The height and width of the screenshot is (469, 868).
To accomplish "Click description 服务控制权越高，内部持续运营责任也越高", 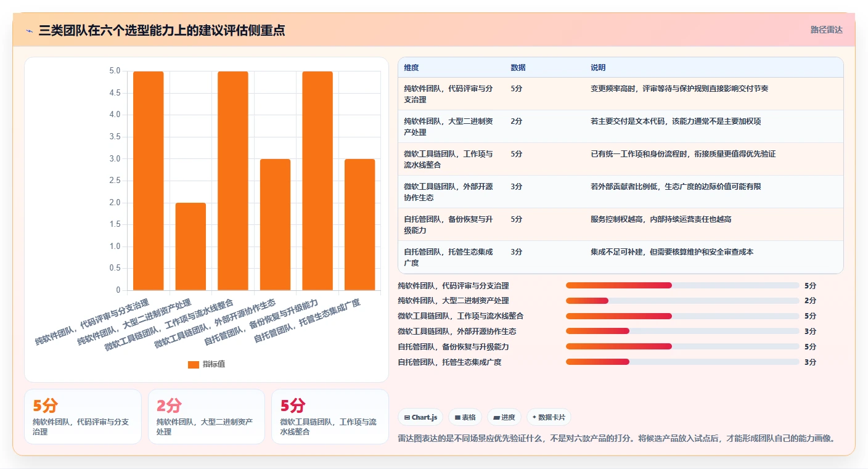I will [x=661, y=219].
